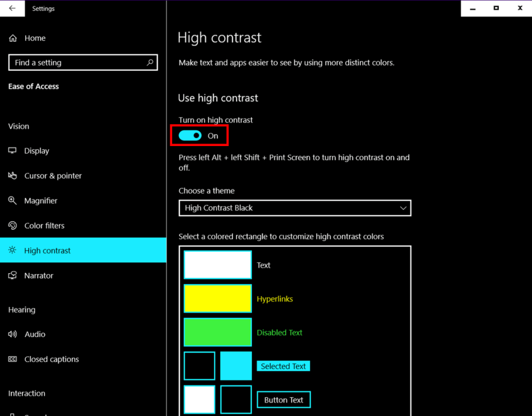Screen dimensions: 532x416
Task: Click the search magnifier in Find a setting
Action: tap(150, 62)
